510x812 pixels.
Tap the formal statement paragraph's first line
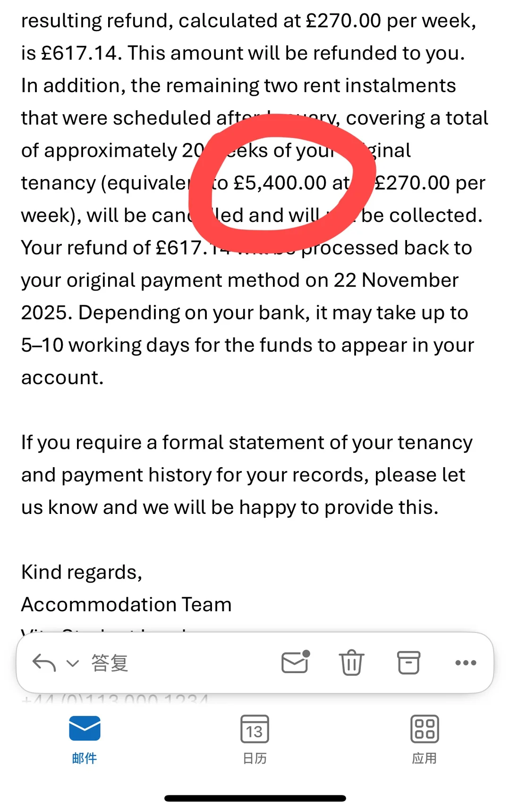tap(247, 443)
